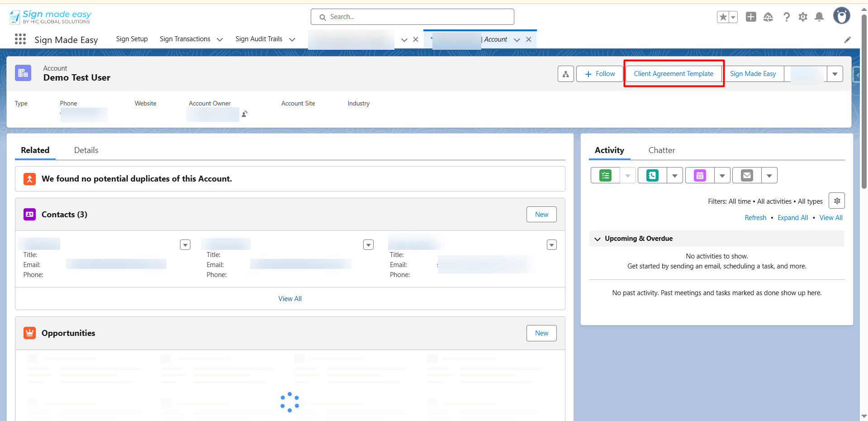This screenshot has width=868, height=421.
Task: Refresh the activity timeline
Action: tap(755, 218)
